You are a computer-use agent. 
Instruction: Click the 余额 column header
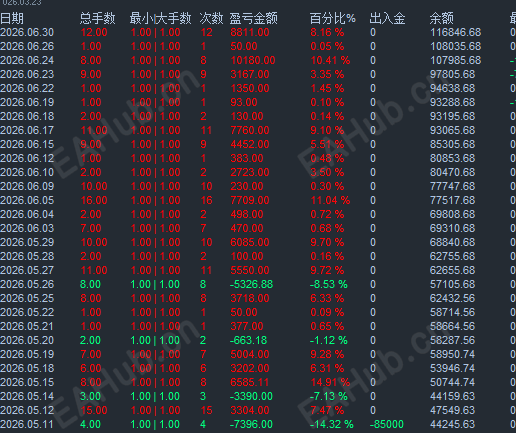click(x=442, y=18)
